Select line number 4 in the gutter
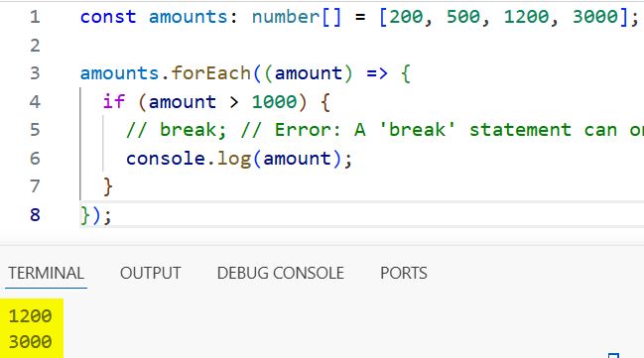 point(35,102)
